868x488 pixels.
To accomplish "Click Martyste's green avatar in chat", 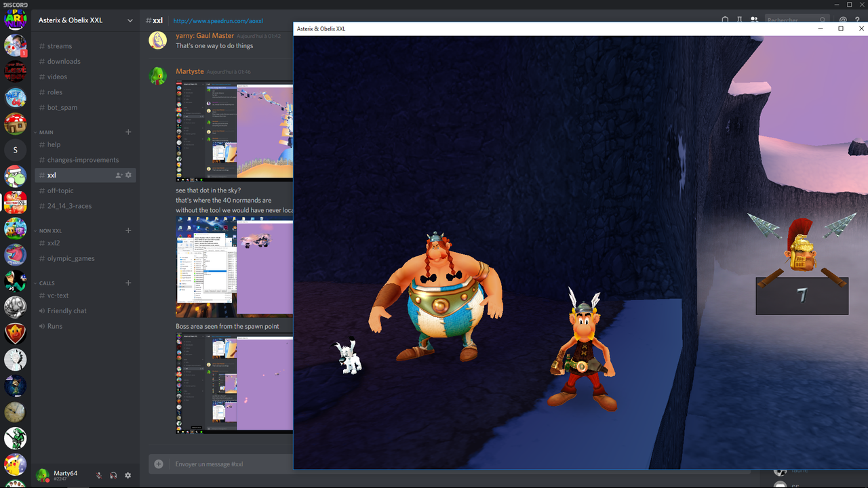I will [157, 75].
